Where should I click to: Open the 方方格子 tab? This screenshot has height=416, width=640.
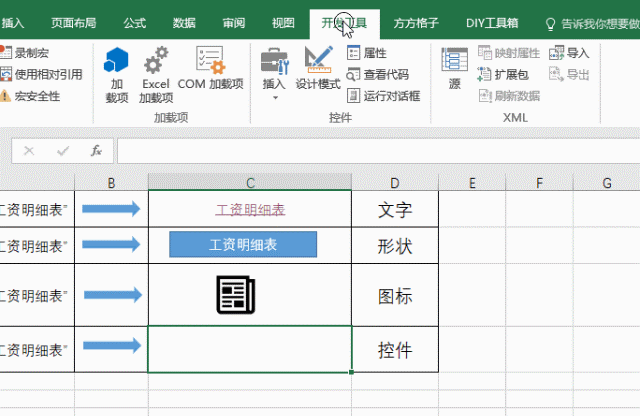point(415,22)
